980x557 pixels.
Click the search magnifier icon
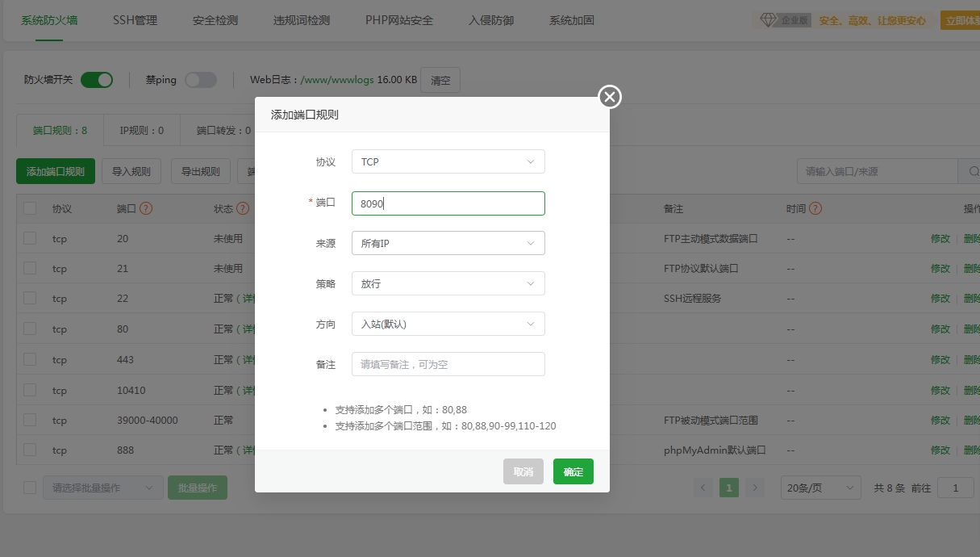coord(973,171)
